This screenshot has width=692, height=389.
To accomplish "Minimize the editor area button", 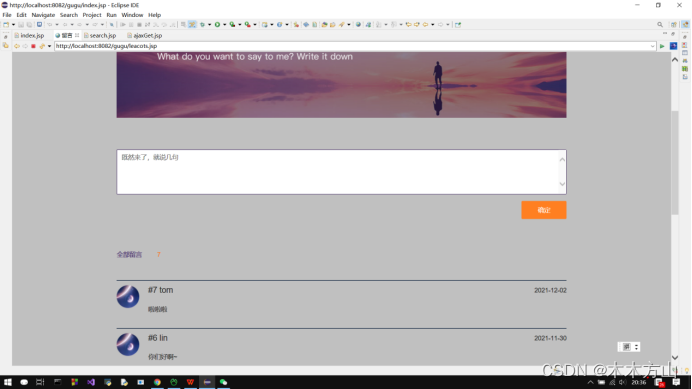I will coord(665,34).
